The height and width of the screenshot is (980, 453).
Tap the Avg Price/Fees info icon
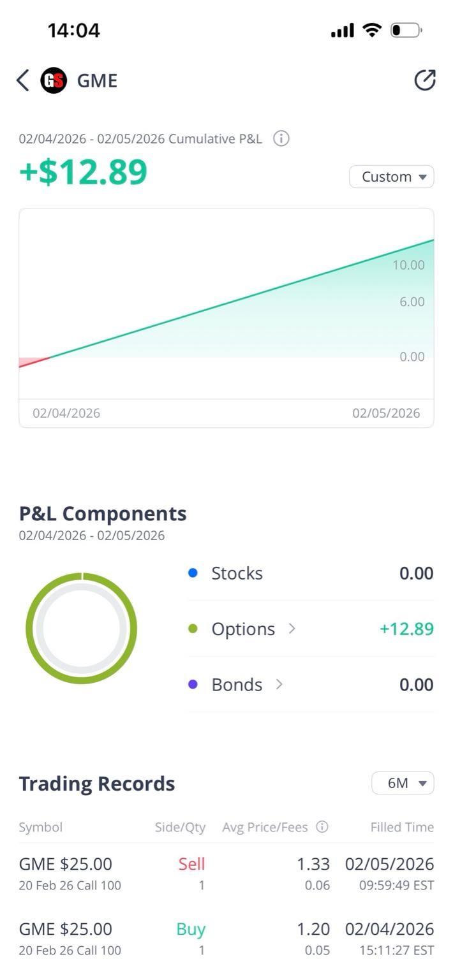coord(322,827)
